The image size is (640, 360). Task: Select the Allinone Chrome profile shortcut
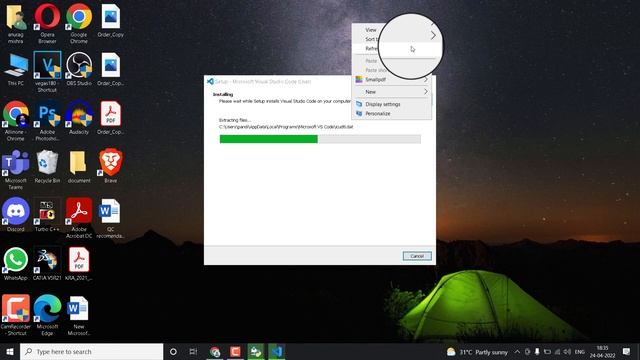16,120
